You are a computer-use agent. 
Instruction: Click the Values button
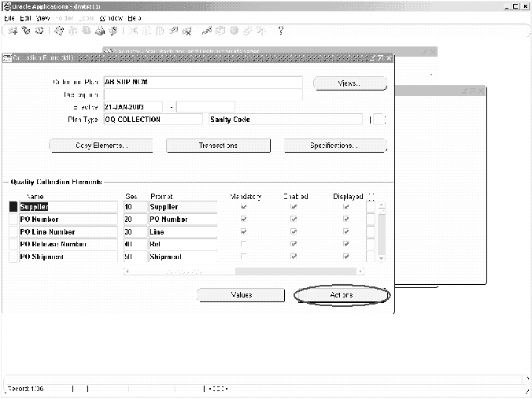241,295
